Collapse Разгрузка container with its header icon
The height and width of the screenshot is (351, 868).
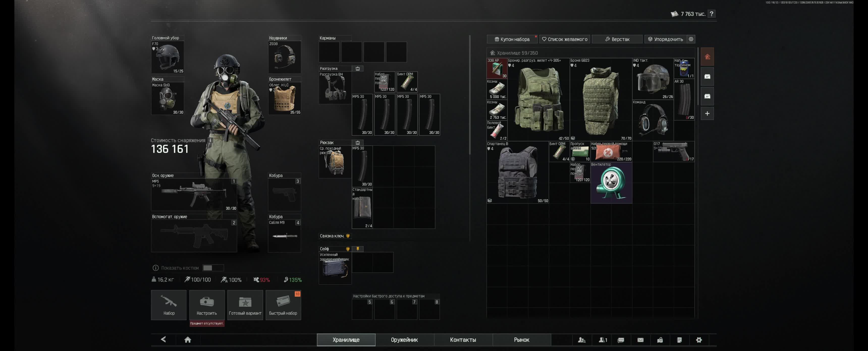click(358, 68)
